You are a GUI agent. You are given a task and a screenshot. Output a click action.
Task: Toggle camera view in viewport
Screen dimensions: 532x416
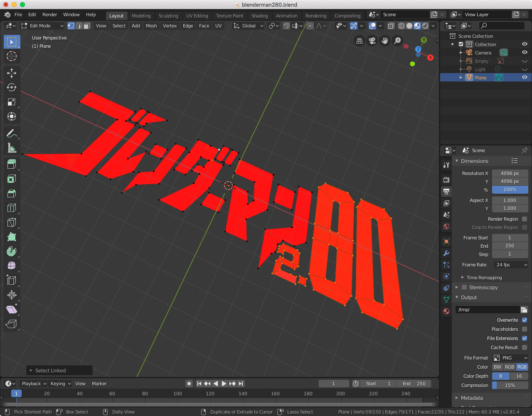pyautogui.click(x=372, y=41)
